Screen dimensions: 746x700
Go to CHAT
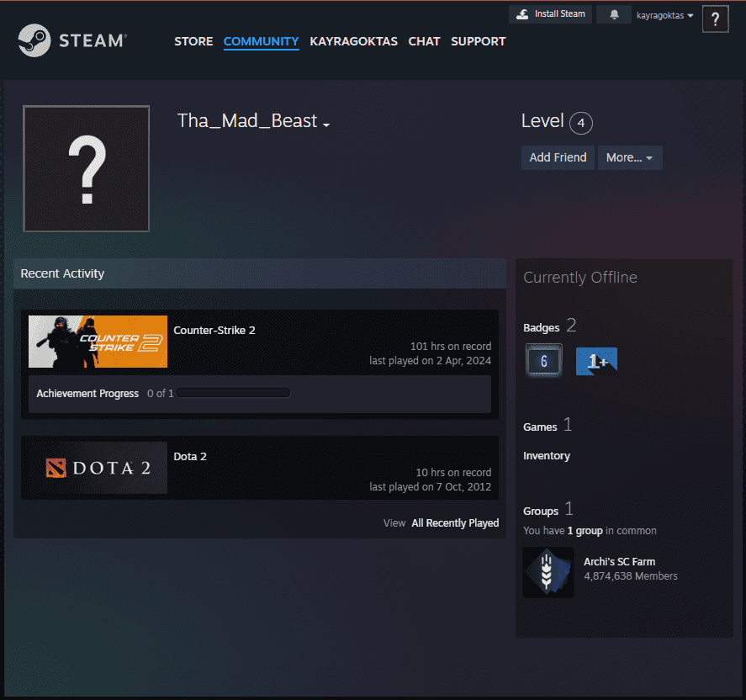pos(424,41)
